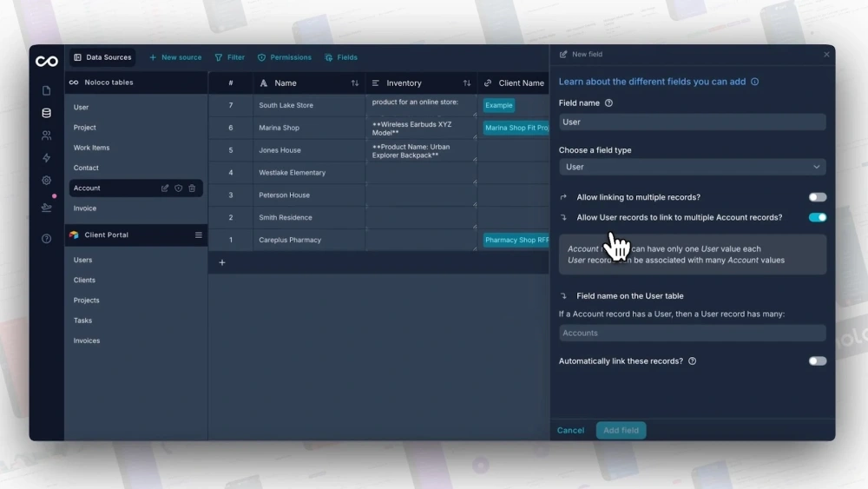Click the Smith Residence cell

click(x=309, y=218)
